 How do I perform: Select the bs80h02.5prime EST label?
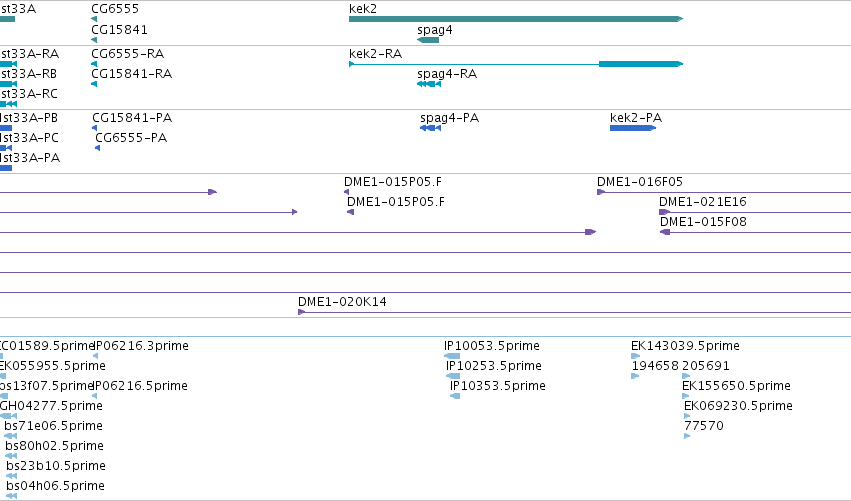click(x=54, y=446)
